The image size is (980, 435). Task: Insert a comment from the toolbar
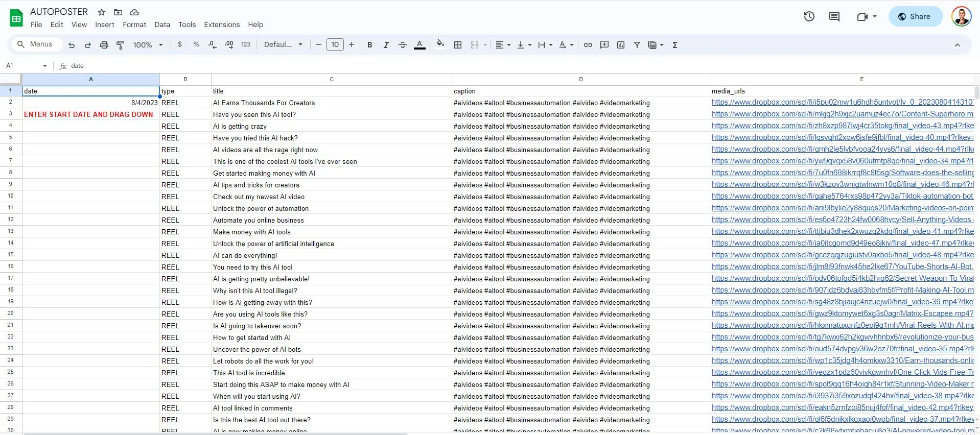(604, 45)
